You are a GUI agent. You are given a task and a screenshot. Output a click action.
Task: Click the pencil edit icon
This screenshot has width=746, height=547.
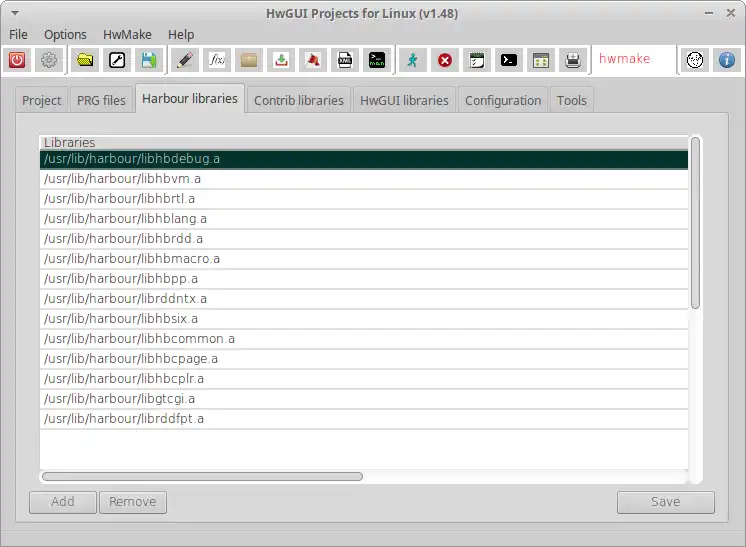[185, 60]
